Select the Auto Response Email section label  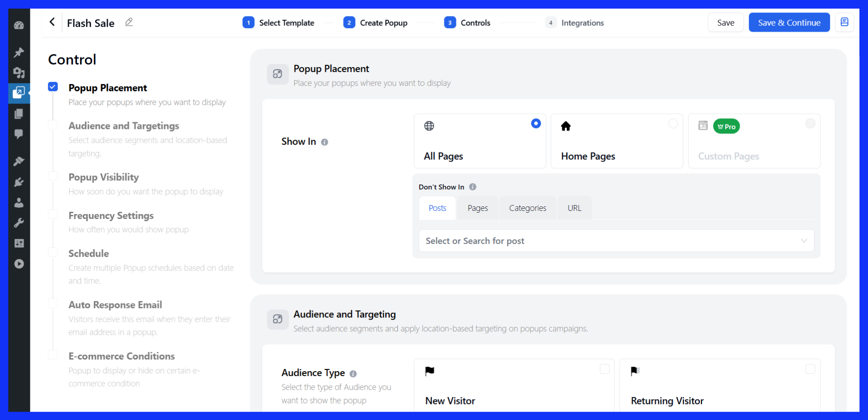click(x=115, y=305)
